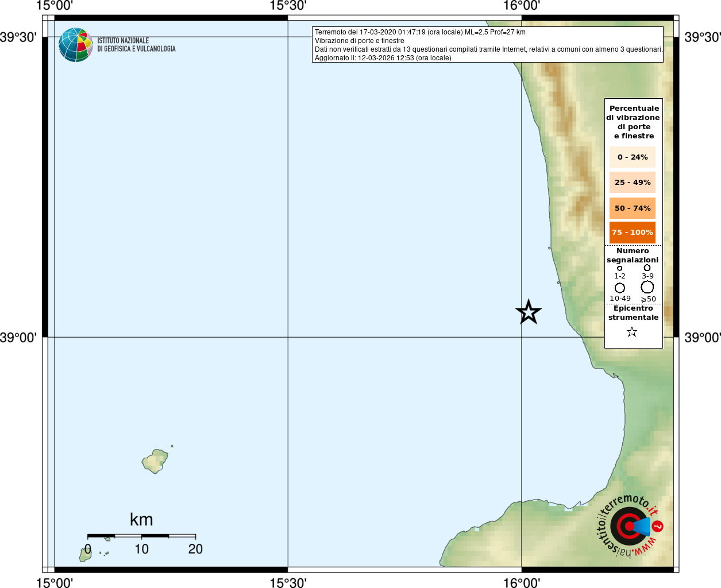721x588 pixels.
Task: Click the top 15°00' longitude label
Action: point(54,6)
